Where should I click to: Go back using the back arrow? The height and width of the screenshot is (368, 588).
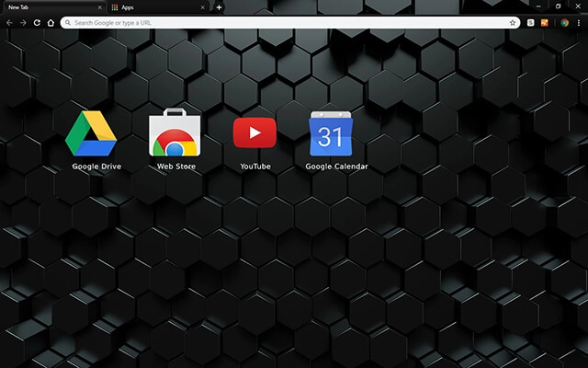(9, 23)
